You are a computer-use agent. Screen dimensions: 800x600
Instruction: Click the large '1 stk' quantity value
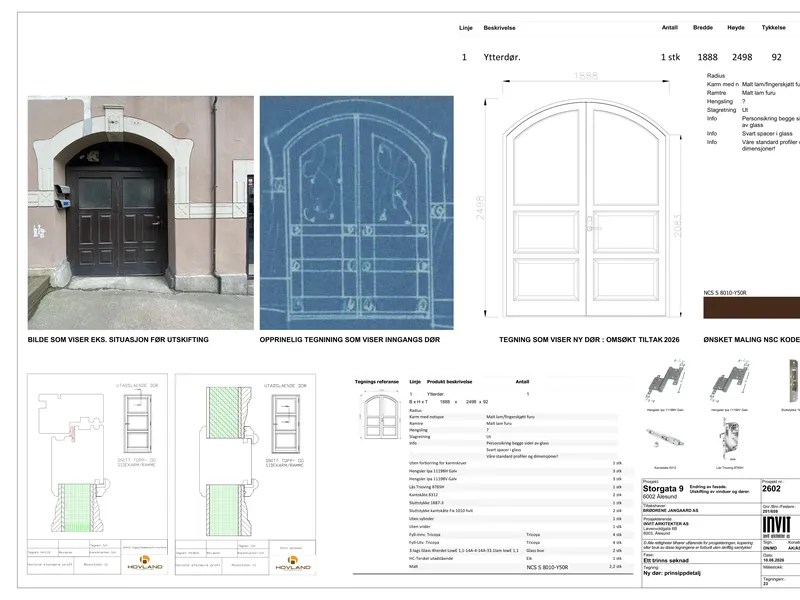pos(670,57)
